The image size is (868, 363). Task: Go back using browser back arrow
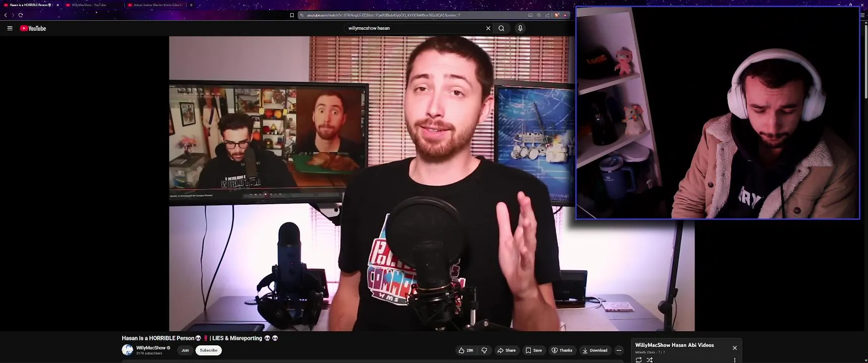tap(6, 15)
